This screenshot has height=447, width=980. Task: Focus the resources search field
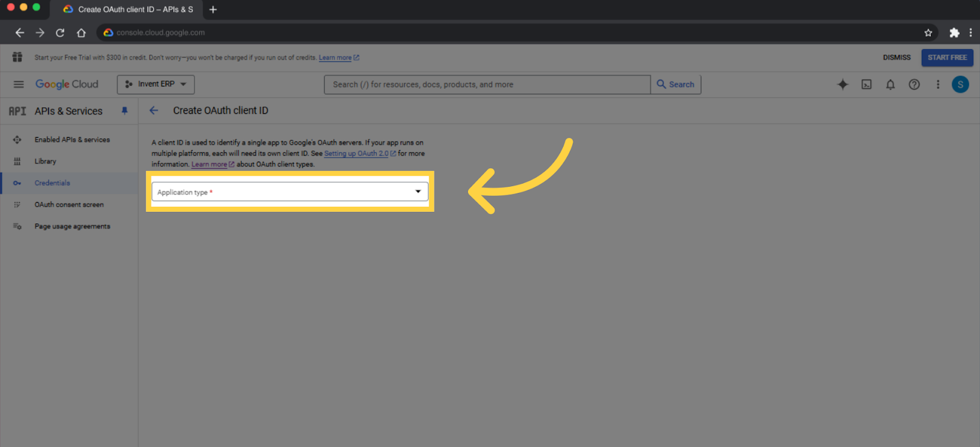pyautogui.click(x=487, y=85)
